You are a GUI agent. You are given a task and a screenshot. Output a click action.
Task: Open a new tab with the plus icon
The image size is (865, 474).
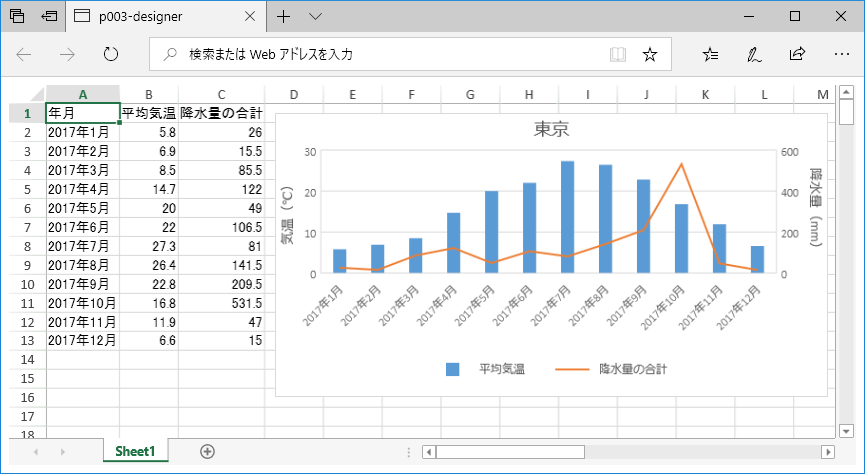[284, 17]
